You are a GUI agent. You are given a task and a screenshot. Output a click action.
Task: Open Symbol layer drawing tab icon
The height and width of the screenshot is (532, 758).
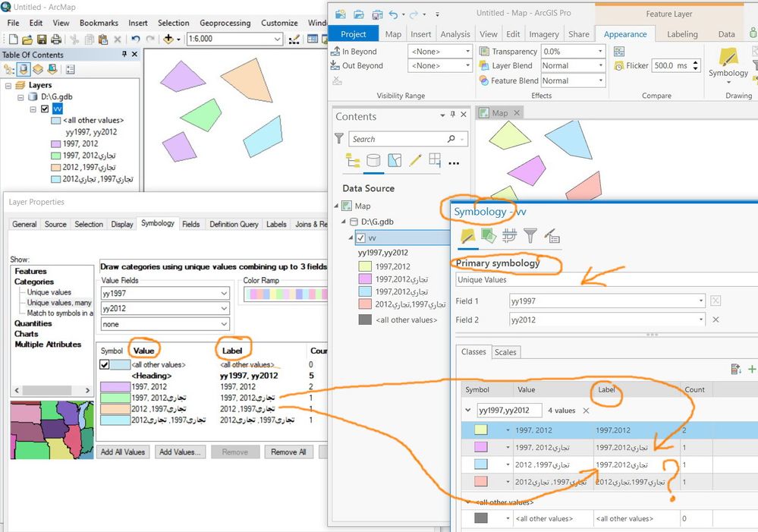click(x=509, y=236)
